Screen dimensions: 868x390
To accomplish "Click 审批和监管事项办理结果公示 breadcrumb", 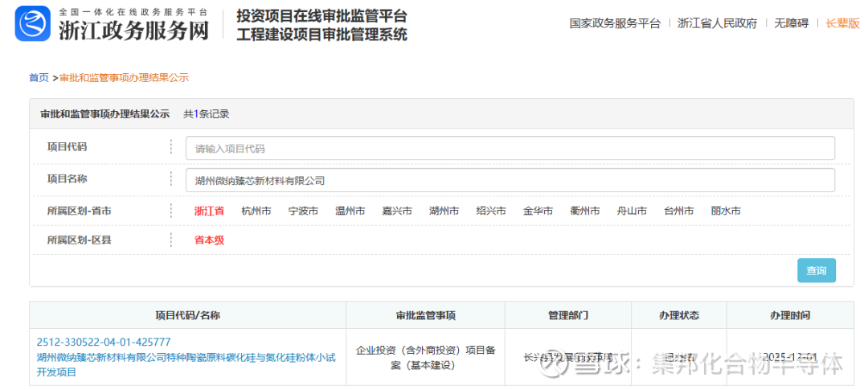I will pyautogui.click(x=125, y=77).
